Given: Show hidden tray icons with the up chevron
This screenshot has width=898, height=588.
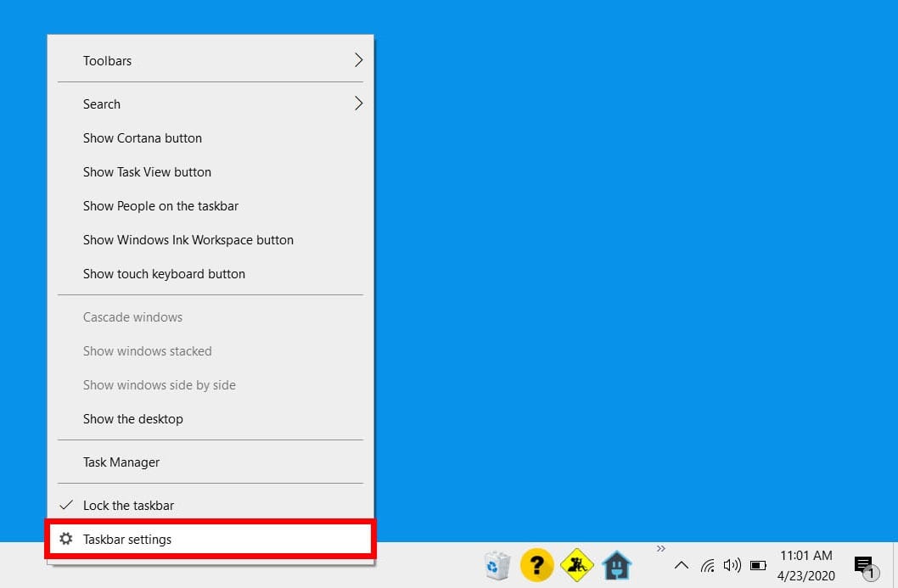Looking at the screenshot, I should point(681,565).
